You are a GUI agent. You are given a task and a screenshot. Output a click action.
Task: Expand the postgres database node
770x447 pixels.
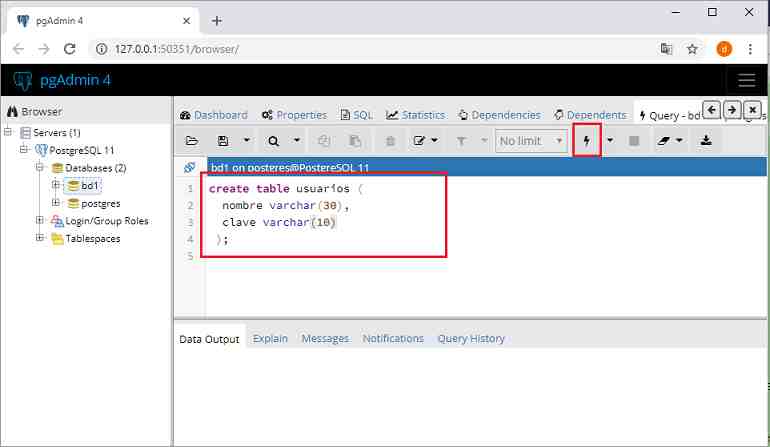tap(56, 202)
